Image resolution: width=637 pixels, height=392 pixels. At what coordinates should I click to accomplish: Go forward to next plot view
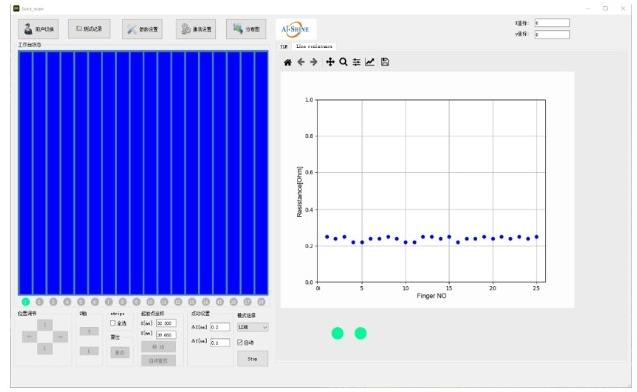pyautogui.click(x=314, y=62)
